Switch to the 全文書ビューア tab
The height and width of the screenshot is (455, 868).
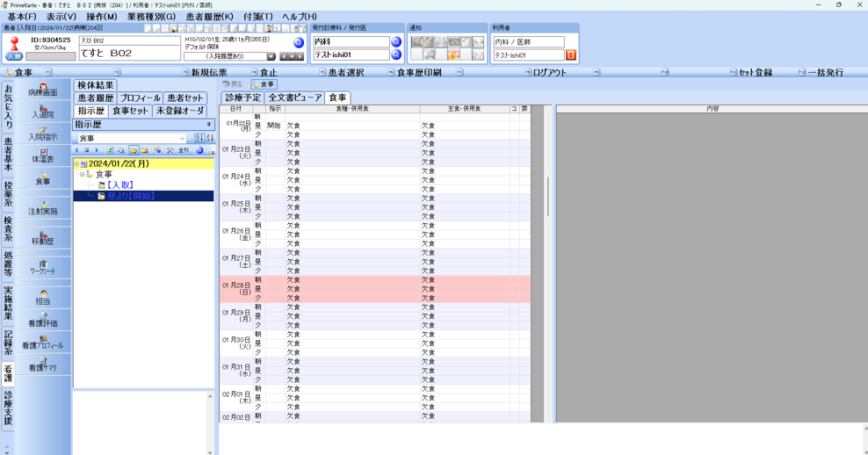(295, 97)
